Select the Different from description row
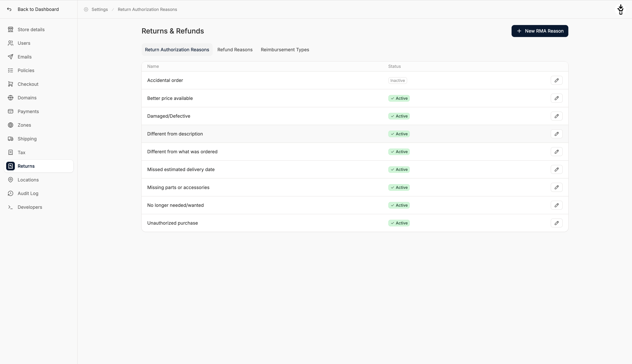Viewport: 632px width, 364px height. [175, 134]
